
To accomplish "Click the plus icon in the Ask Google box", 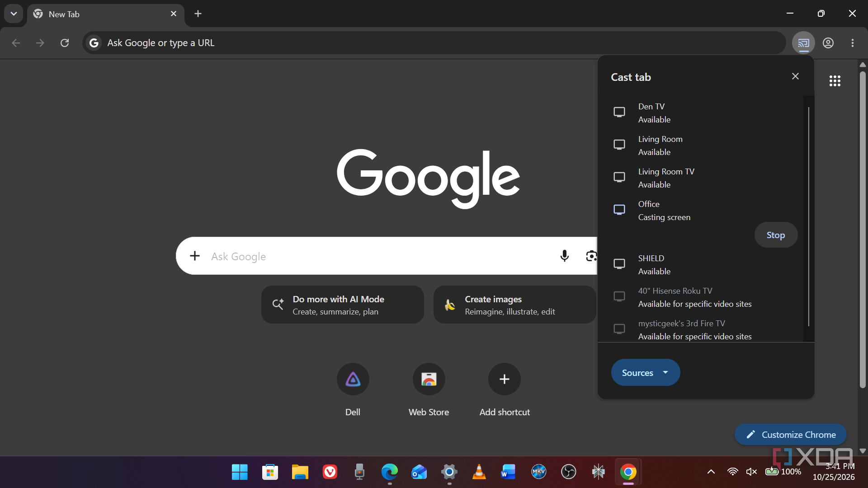I will click(195, 256).
